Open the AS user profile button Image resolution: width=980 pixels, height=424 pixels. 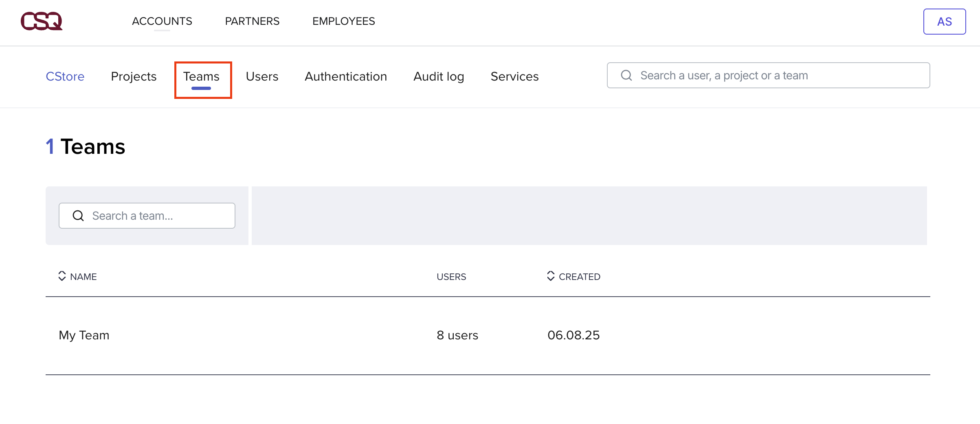tap(944, 22)
